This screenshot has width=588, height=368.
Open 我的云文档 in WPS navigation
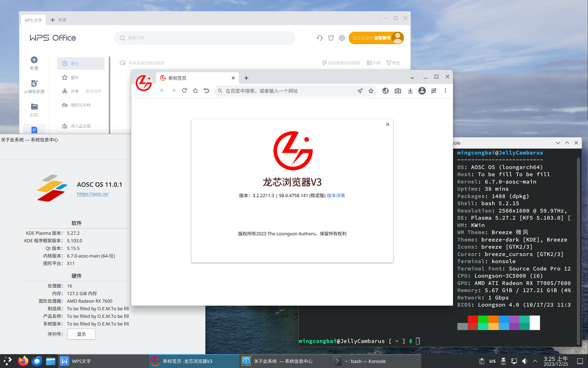click(x=76, y=105)
